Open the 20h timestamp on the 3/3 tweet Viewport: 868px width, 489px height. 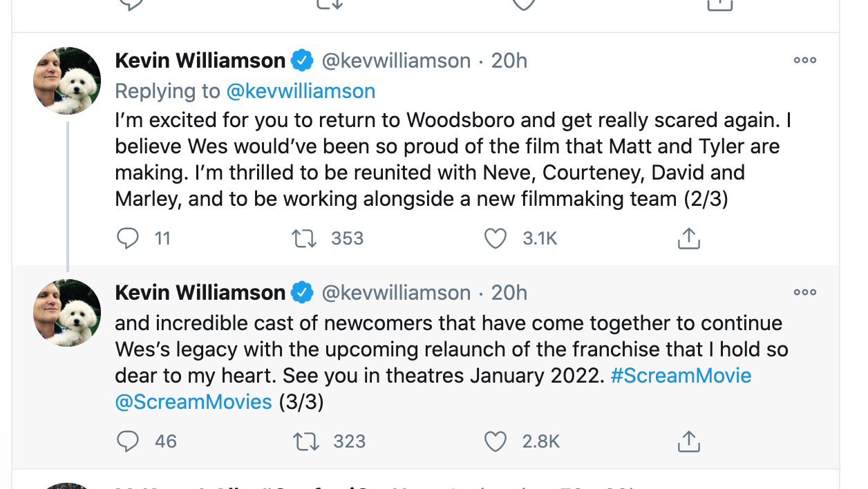(509, 293)
